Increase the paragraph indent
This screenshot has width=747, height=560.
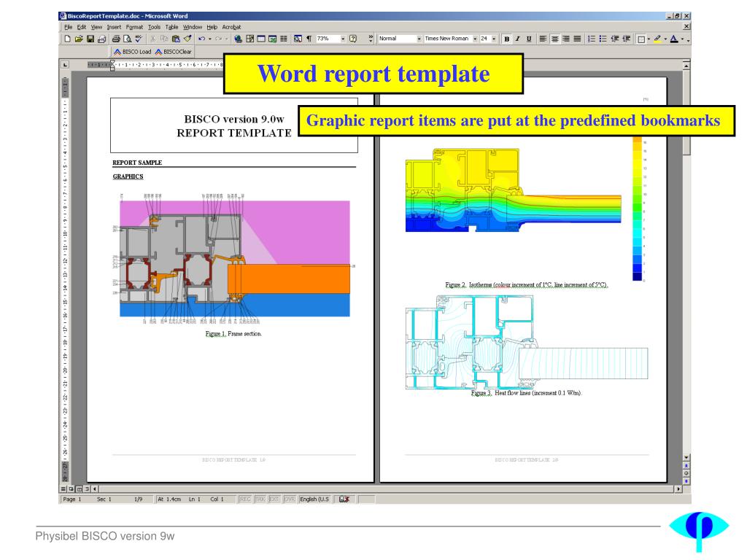coord(627,39)
